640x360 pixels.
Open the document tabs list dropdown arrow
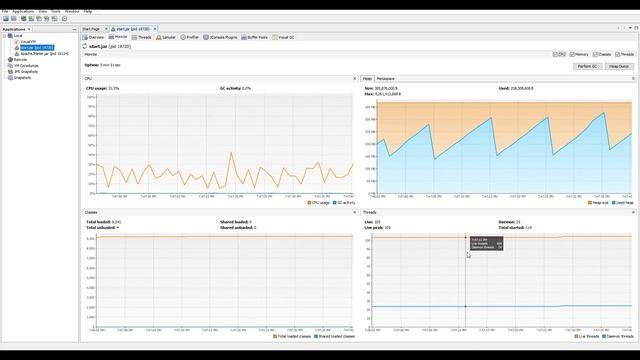[630, 28]
